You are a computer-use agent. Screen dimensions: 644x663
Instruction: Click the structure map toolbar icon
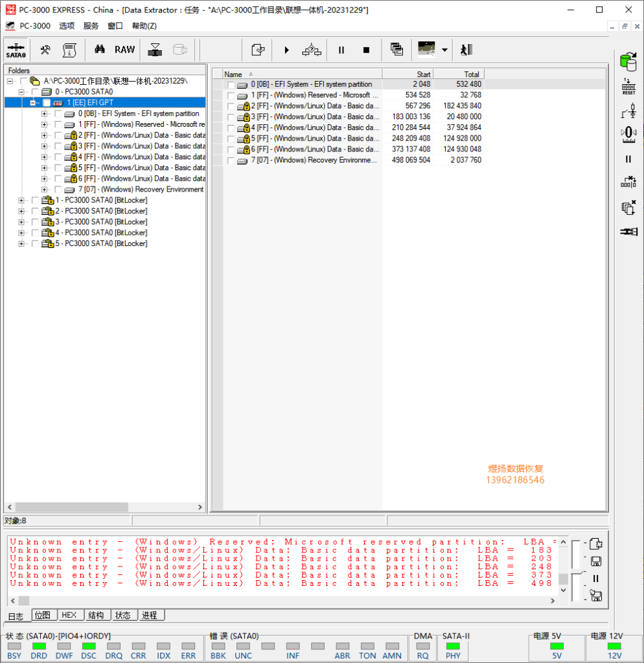[x=312, y=50]
